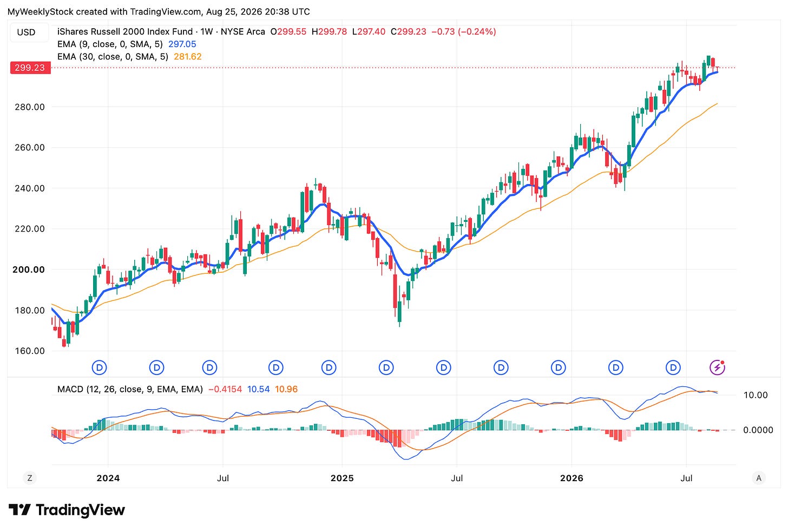Open the March 2025 dividend marker
Image resolution: width=788 pixels, height=532 pixels.
point(386,368)
